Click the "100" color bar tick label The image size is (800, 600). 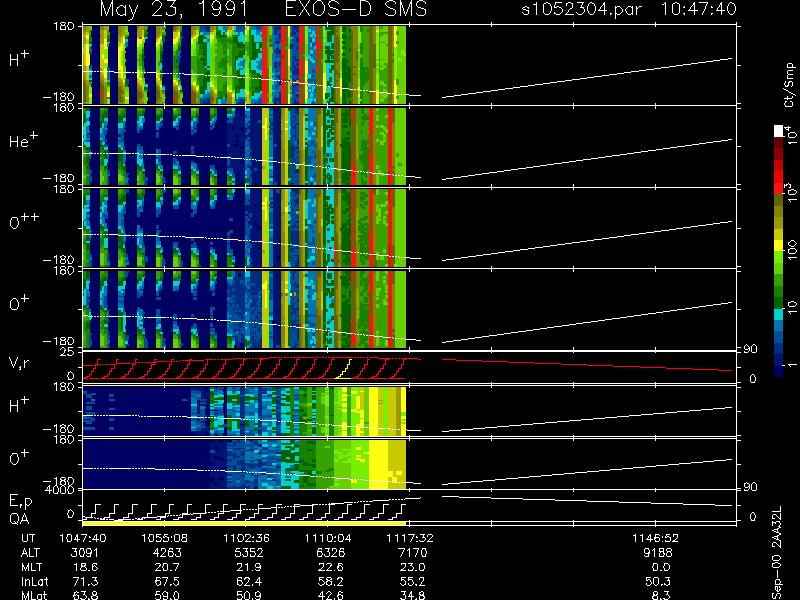[792, 250]
